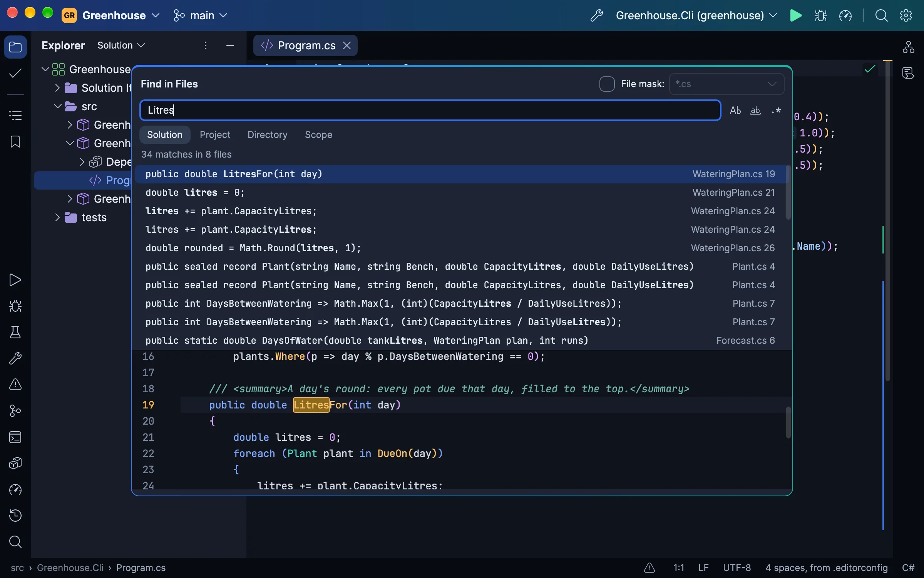Open the Unit Tests flask icon
Image resolution: width=924 pixels, height=578 pixels.
pyautogui.click(x=15, y=332)
